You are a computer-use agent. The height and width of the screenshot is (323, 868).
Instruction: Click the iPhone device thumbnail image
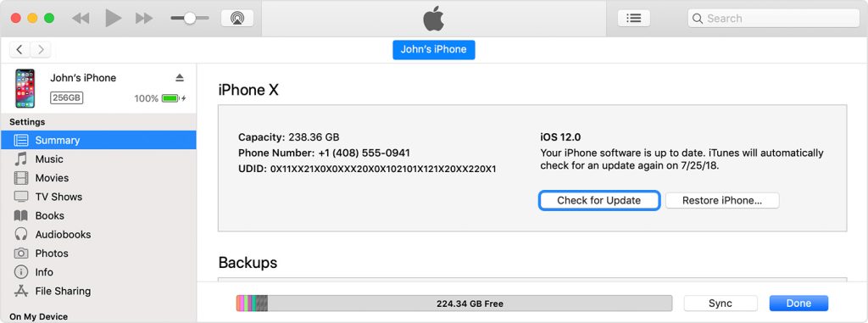coord(25,88)
